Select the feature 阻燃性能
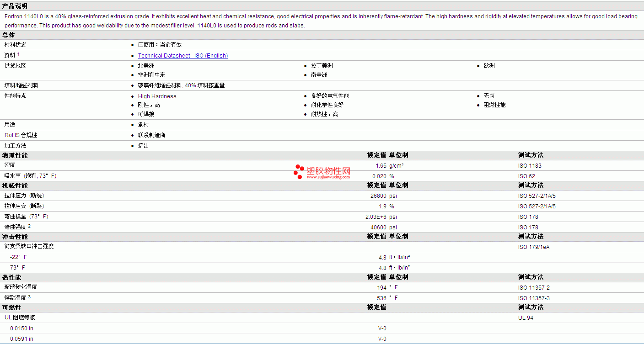This screenshot has height=344, width=644. [495, 105]
